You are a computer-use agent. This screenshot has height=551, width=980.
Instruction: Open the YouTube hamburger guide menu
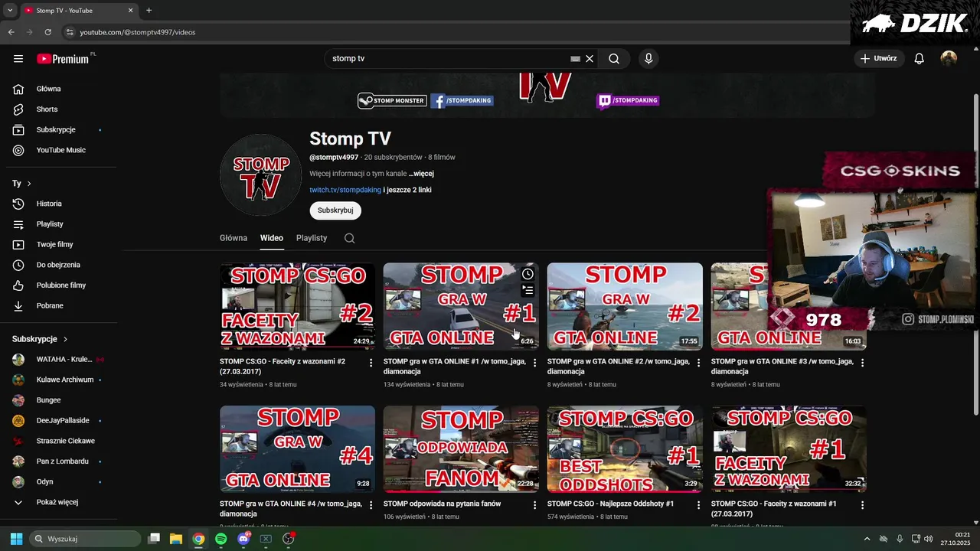click(x=18, y=59)
